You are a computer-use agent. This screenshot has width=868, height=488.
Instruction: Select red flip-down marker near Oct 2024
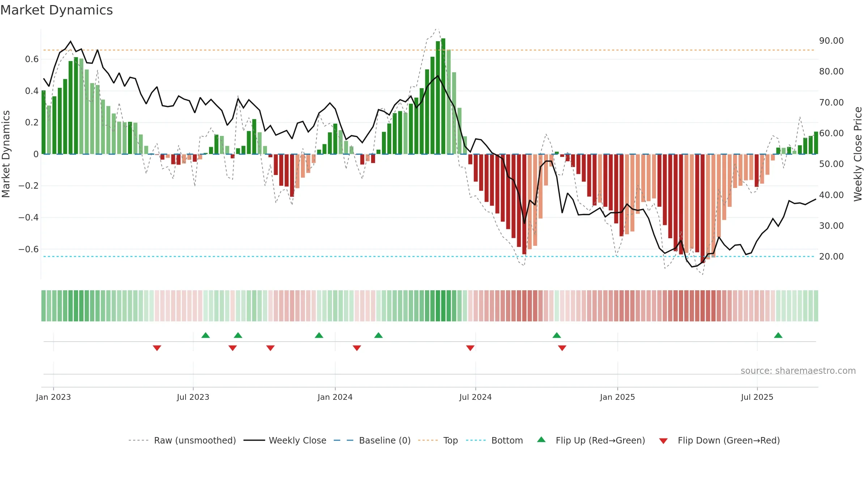pos(562,348)
